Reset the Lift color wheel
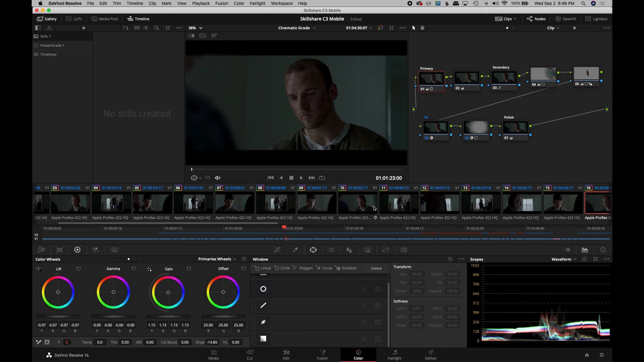 pyautogui.click(x=78, y=269)
